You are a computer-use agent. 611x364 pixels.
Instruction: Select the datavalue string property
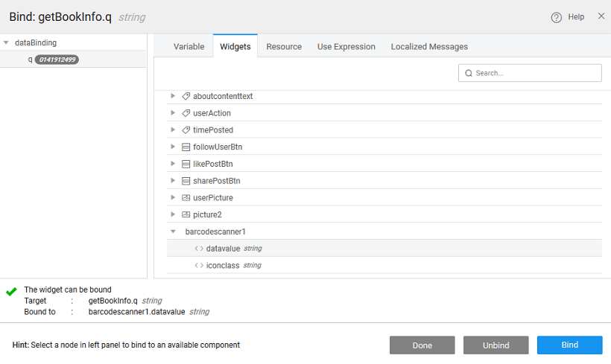coord(224,249)
